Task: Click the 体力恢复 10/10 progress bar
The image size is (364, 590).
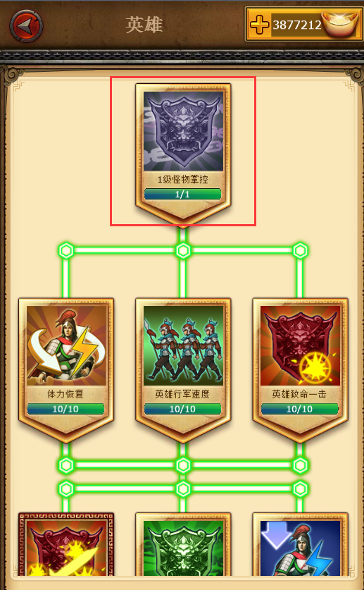Action: pyautogui.click(x=65, y=409)
